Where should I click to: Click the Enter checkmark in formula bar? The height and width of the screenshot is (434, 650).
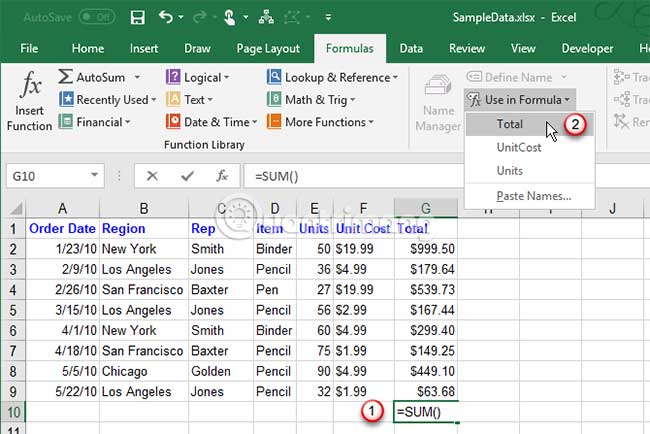187,176
